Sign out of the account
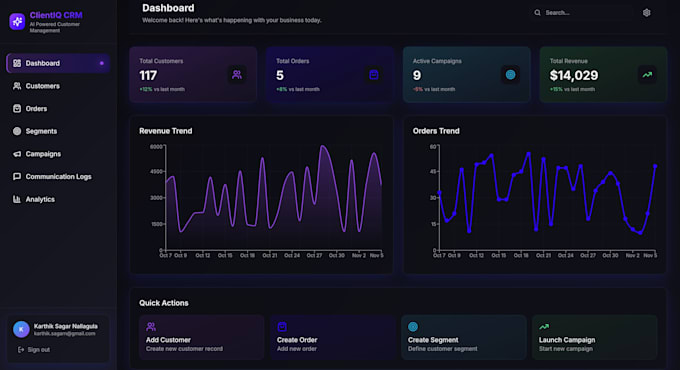The width and height of the screenshot is (680, 370). (34, 350)
